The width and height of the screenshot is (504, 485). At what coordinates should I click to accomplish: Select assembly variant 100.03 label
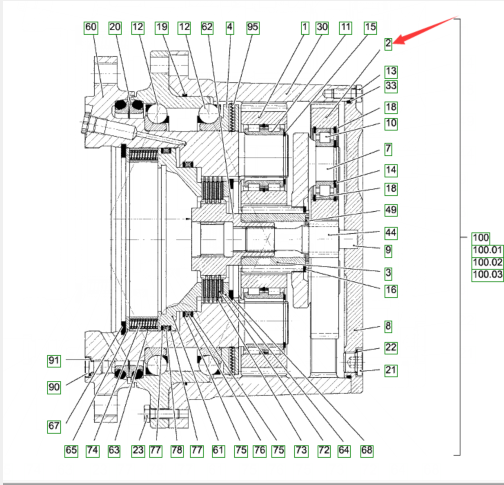(x=487, y=275)
